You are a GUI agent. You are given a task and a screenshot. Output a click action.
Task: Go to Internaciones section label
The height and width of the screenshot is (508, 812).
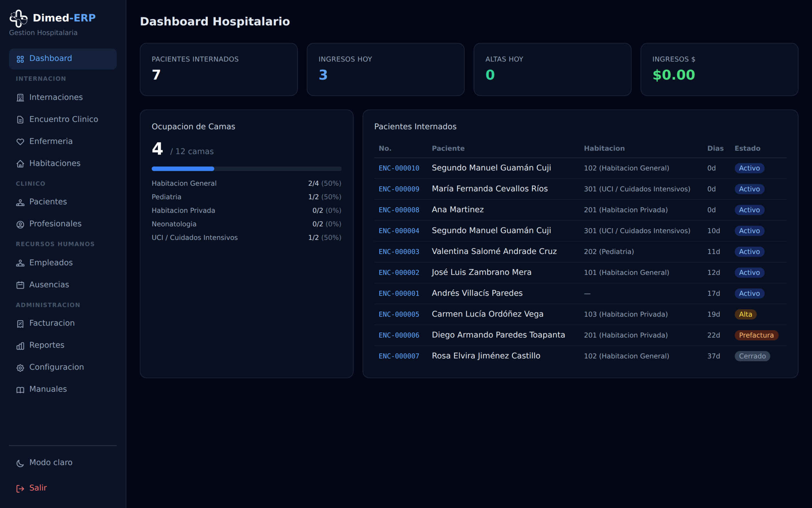[56, 97]
